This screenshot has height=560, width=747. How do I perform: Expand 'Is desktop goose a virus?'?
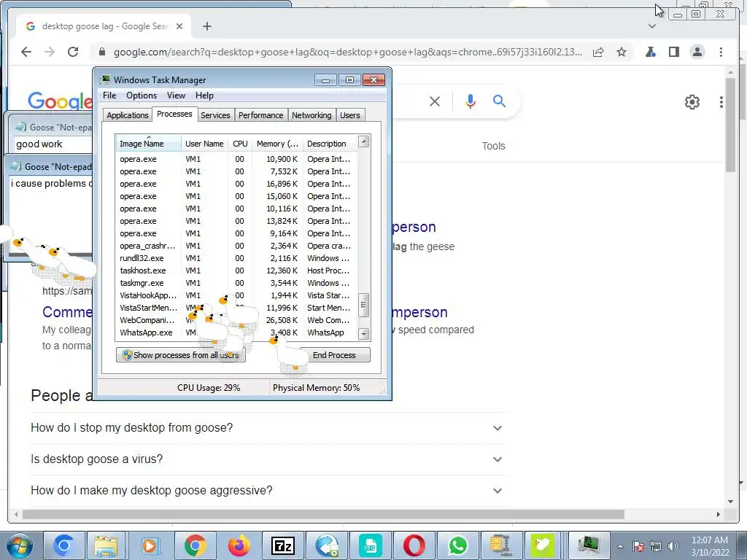point(267,459)
